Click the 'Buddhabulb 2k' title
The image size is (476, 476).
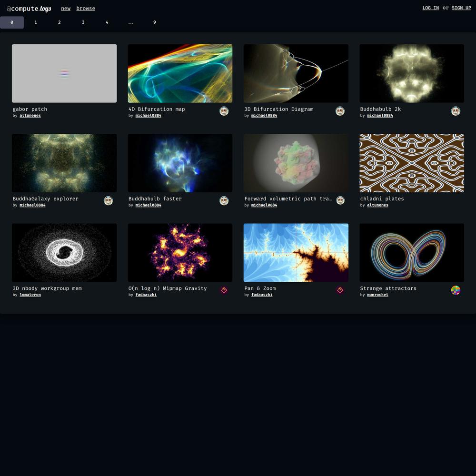[380, 109]
